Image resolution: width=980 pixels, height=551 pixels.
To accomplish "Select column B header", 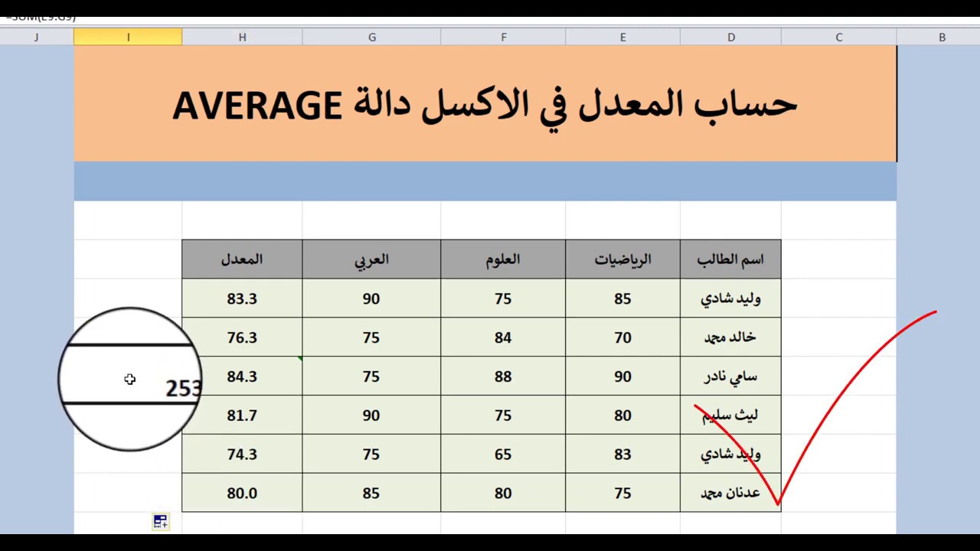I will (939, 37).
